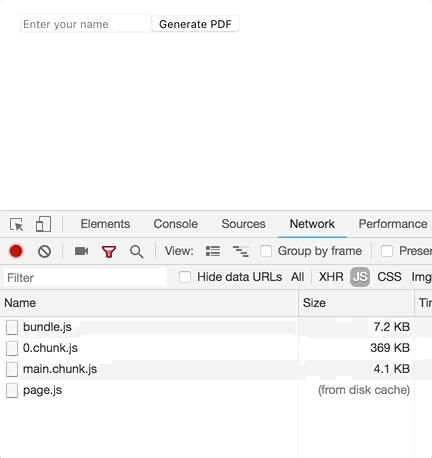Open network search magnifier icon
The height and width of the screenshot is (458, 432).
pos(136,252)
